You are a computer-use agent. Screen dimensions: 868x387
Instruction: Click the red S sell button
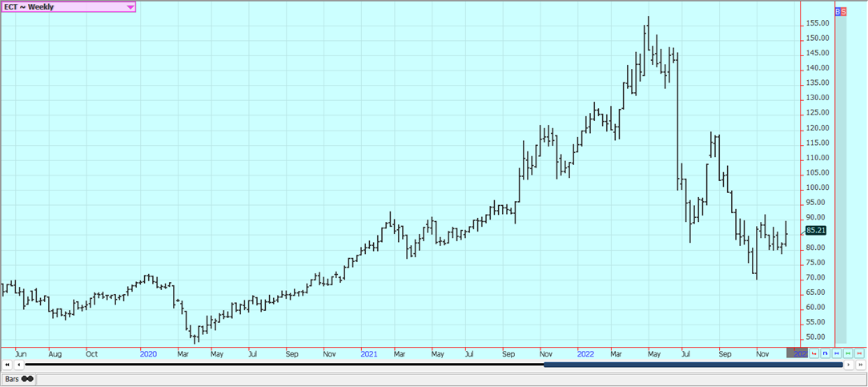click(844, 11)
